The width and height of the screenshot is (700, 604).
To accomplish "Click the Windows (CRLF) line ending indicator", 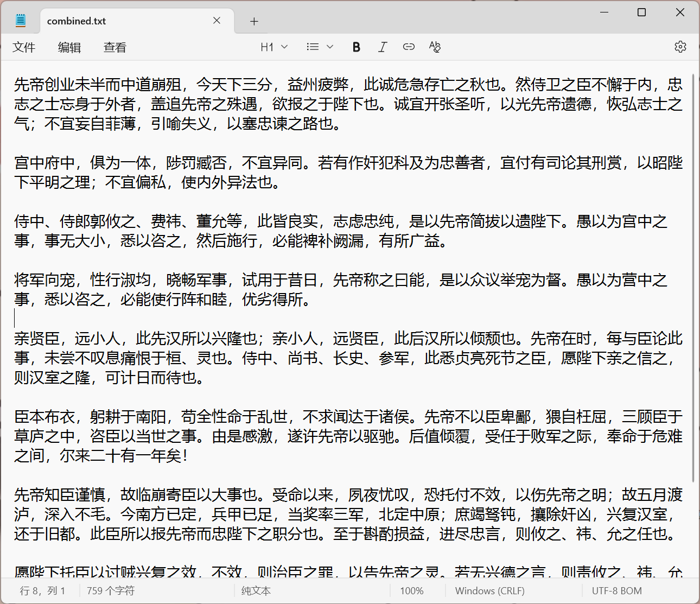I will 489,590.
